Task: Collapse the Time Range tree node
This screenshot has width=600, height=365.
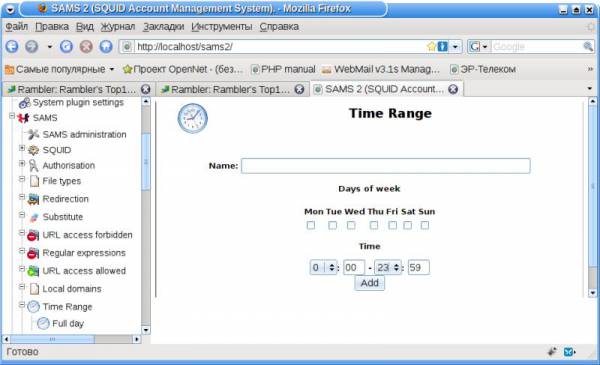Action: click(x=22, y=305)
